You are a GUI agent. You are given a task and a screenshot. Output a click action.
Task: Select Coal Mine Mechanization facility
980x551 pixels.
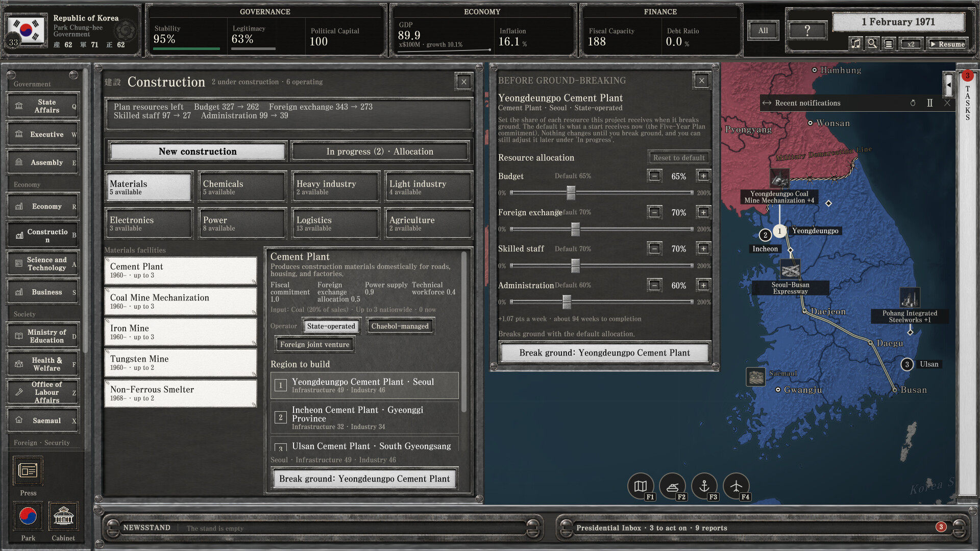tap(180, 302)
